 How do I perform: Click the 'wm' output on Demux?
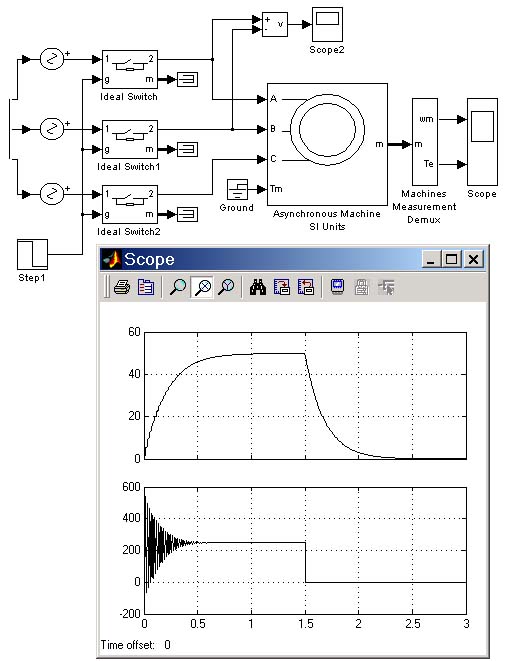pos(426,119)
